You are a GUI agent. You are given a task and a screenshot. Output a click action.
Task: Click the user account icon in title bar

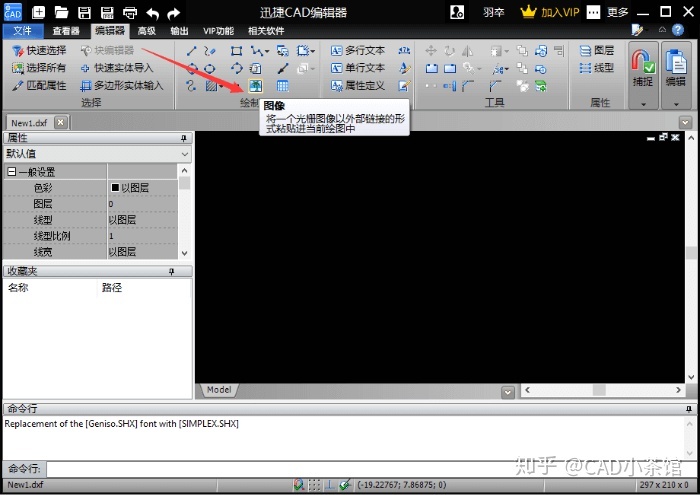pos(457,12)
